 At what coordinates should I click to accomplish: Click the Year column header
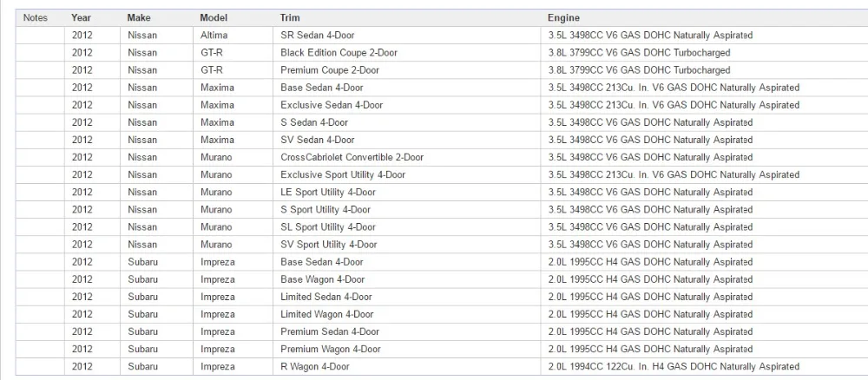point(81,17)
